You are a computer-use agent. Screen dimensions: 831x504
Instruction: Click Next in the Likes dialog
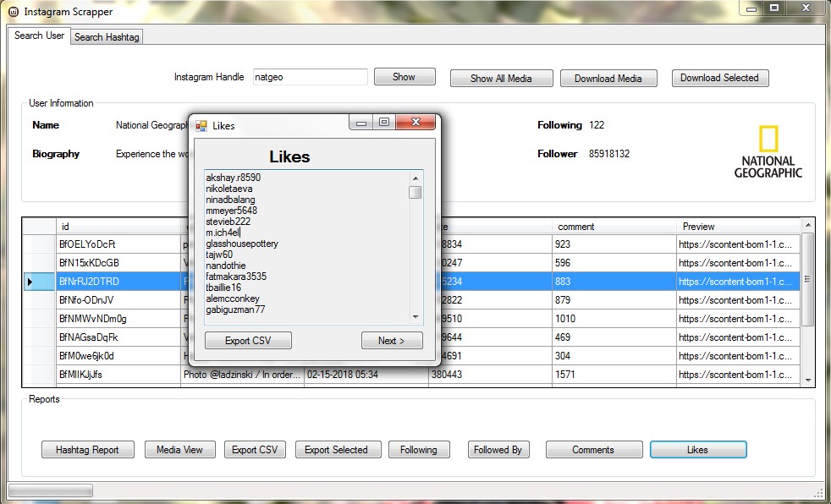point(392,341)
